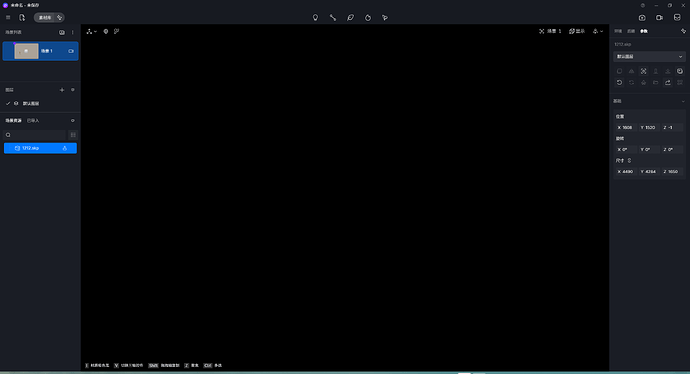
Task: Toggle eye icon in the scene resources header
Action: [73, 121]
